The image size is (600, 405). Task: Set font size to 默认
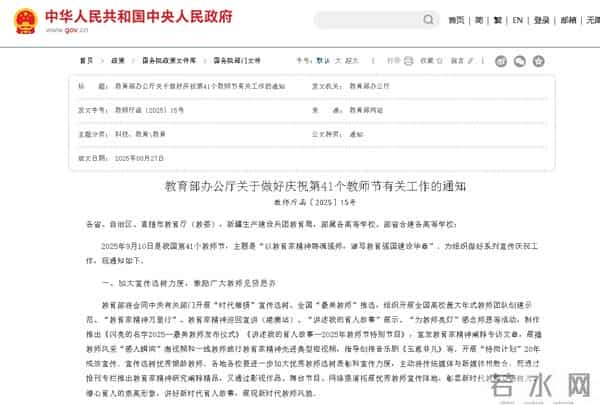pos(323,60)
